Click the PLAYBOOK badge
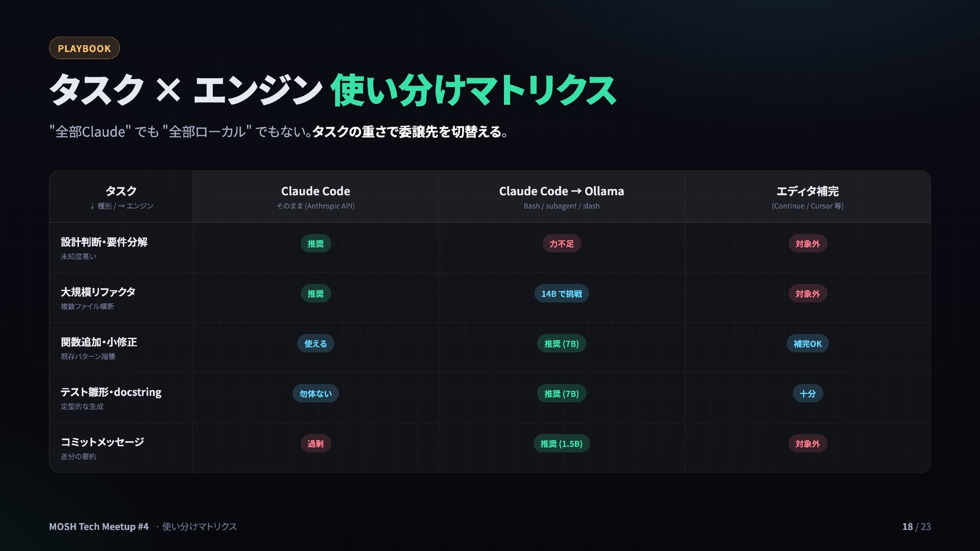 [84, 48]
